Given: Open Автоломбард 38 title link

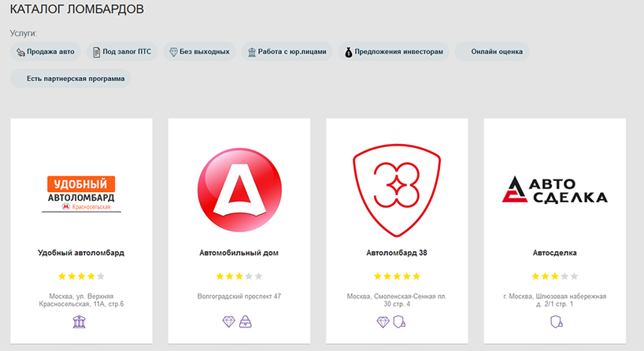Looking at the screenshot, I should point(397,253).
